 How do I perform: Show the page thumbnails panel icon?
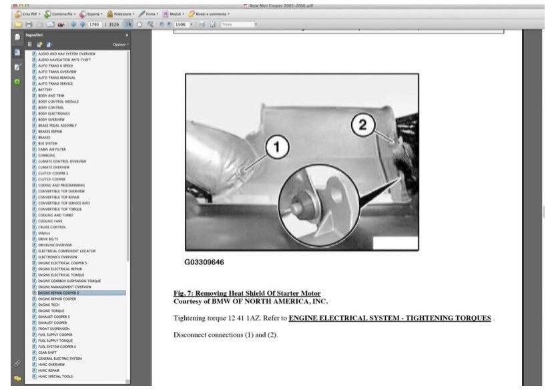17,37
